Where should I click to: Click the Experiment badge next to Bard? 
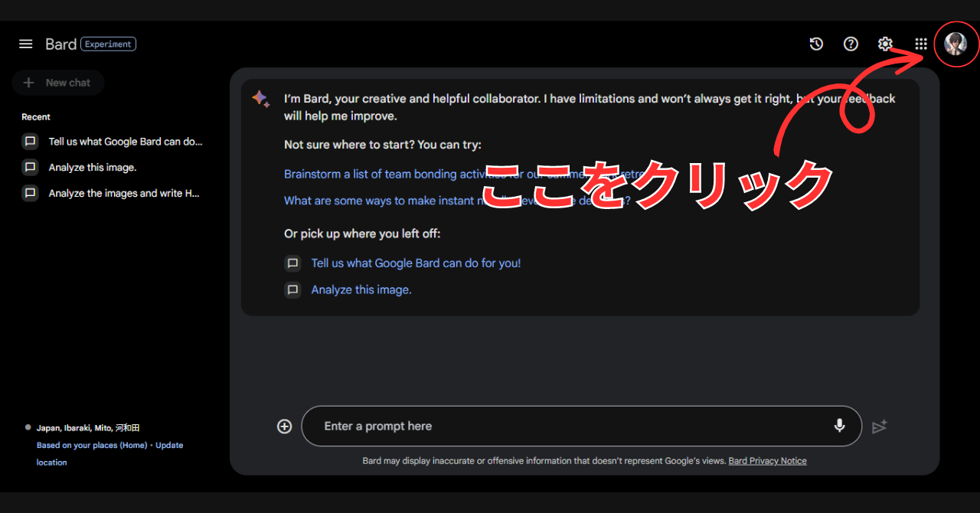108,44
